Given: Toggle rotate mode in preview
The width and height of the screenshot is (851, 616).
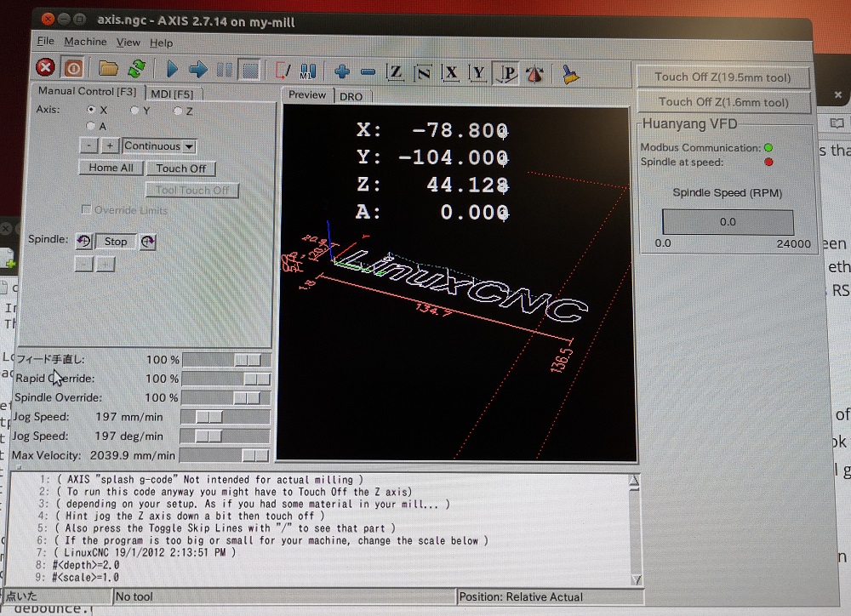Looking at the screenshot, I should [x=535, y=74].
